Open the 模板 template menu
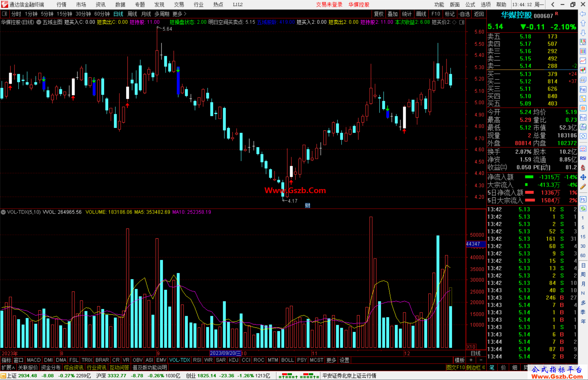The image size is (588, 380). (x=460, y=360)
